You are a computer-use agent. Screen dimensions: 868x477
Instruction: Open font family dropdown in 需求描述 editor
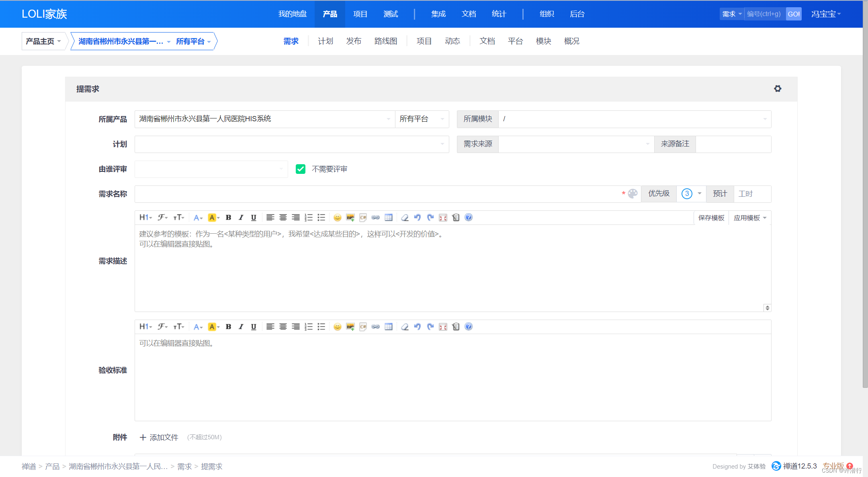(162, 217)
